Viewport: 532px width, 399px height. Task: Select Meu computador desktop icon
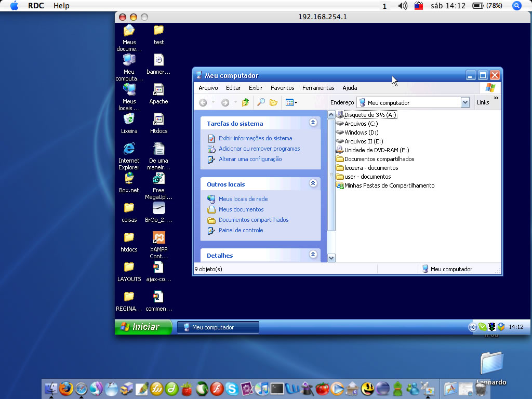coord(129,67)
